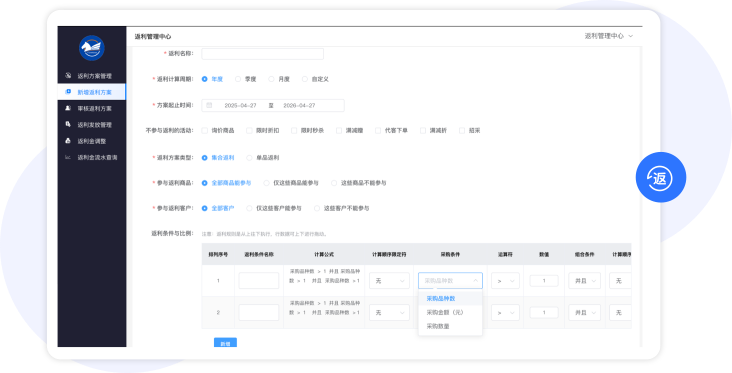732x373 pixels.
Task: Click the 新增返利方案 sidebar icon
Action: pyautogui.click(x=68, y=91)
